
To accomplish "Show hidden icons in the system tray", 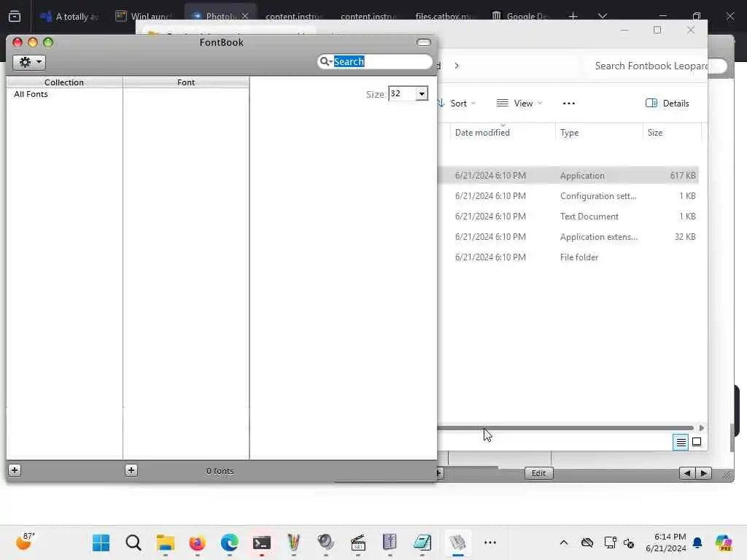I will (564, 542).
